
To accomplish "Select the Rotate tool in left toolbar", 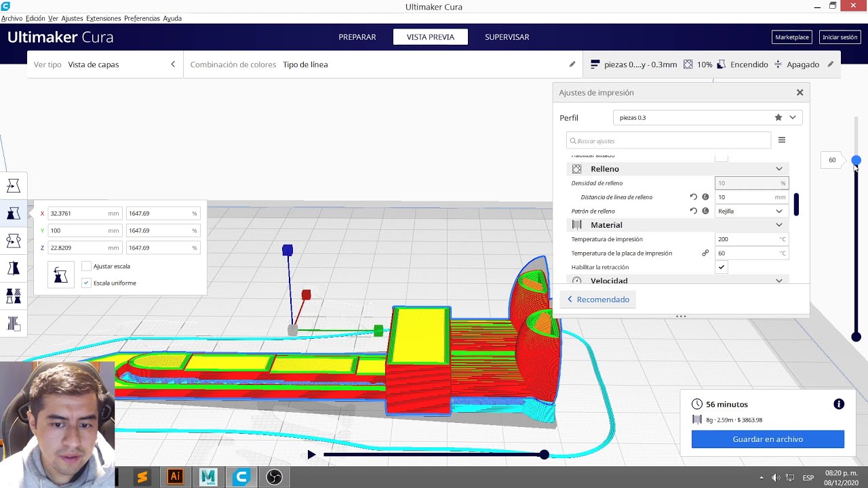I will [x=13, y=241].
